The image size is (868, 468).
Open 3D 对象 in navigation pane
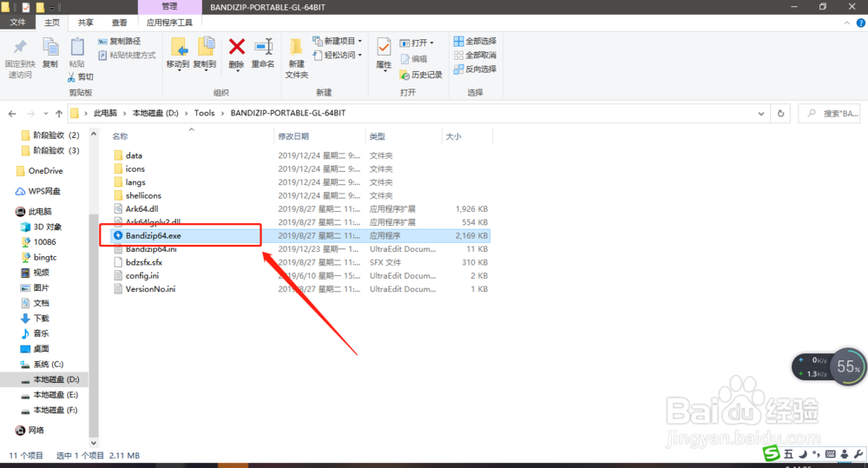[41, 227]
